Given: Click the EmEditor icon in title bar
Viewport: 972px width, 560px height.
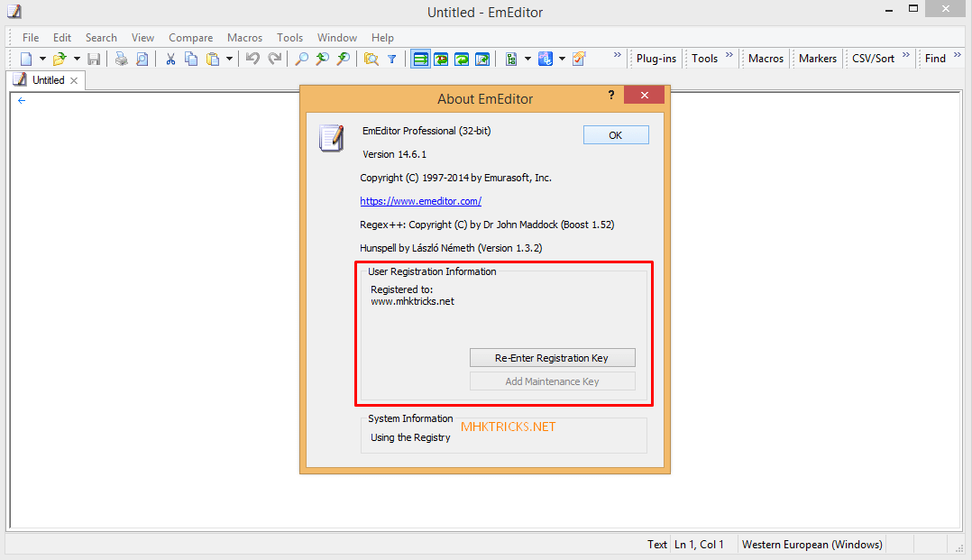Looking at the screenshot, I should tap(14, 11).
